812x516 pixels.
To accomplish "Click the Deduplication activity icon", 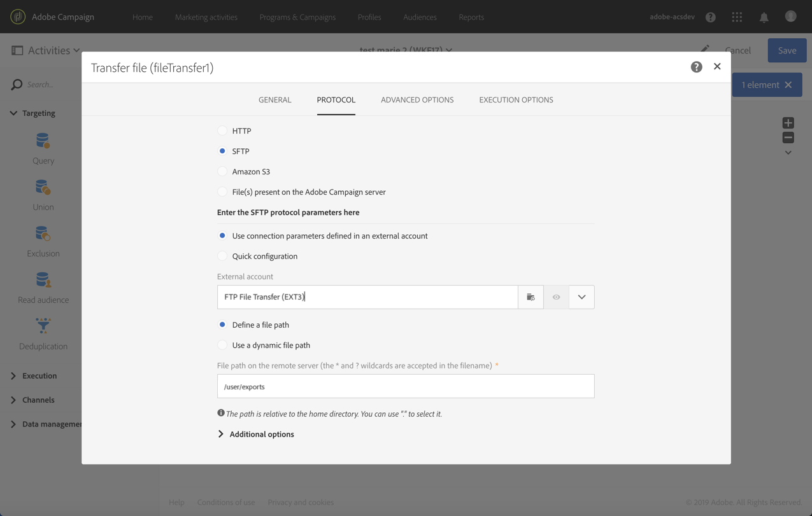I will (x=43, y=326).
